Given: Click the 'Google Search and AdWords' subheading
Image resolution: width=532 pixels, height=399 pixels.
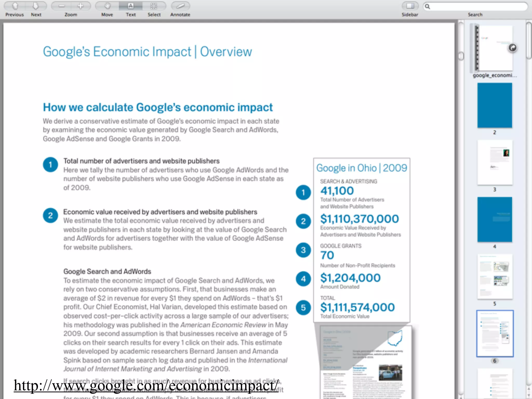Looking at the screenshot, I should [107, 271].
